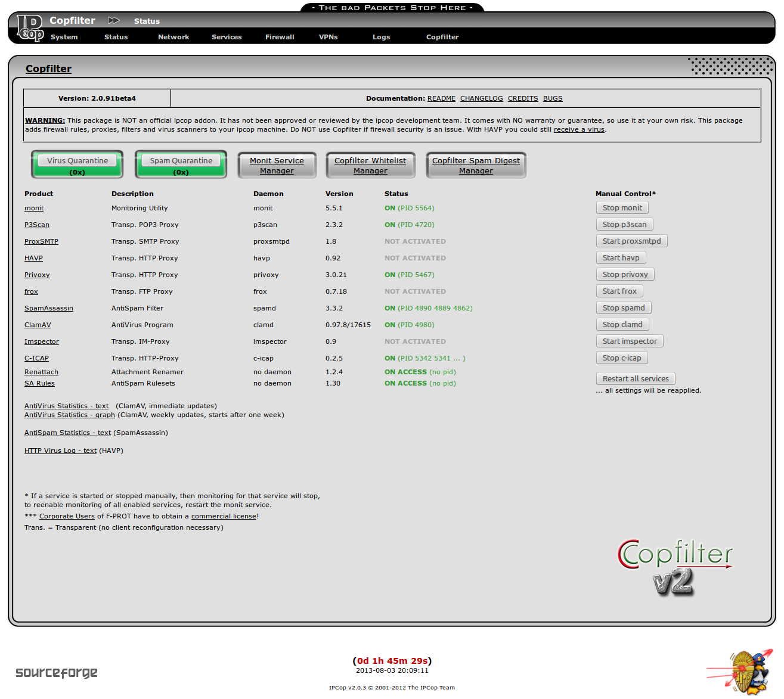The height and width of the screenshot is (699, 784).
Task: Open the README documentation
Action: [x=441, y=98]
